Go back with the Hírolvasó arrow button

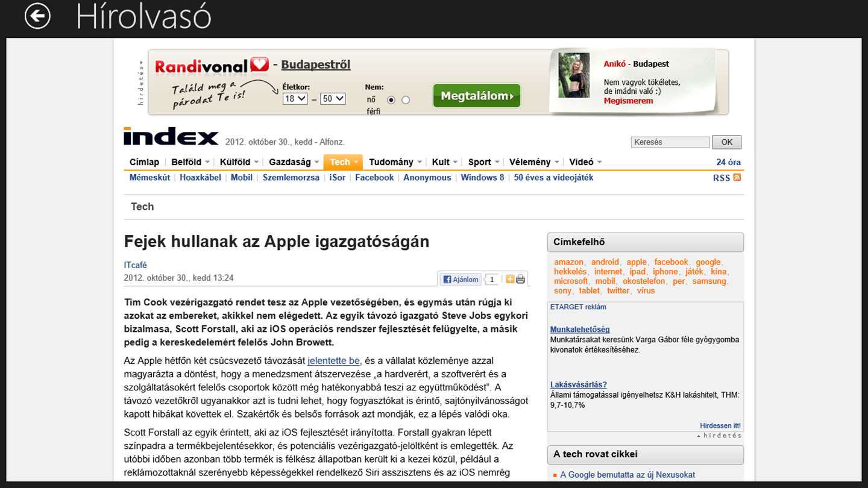click(x=37, y=16)
